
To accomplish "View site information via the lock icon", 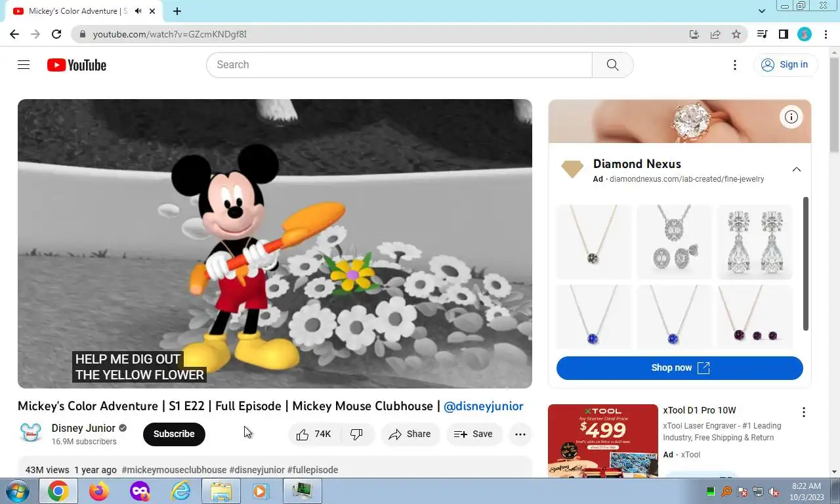I will pyautogui.click(x=82, y=34).
